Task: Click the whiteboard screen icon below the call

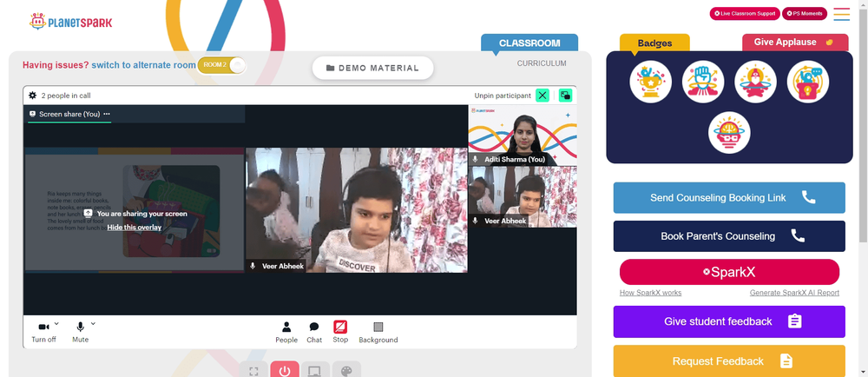Action: pos(315,370)
